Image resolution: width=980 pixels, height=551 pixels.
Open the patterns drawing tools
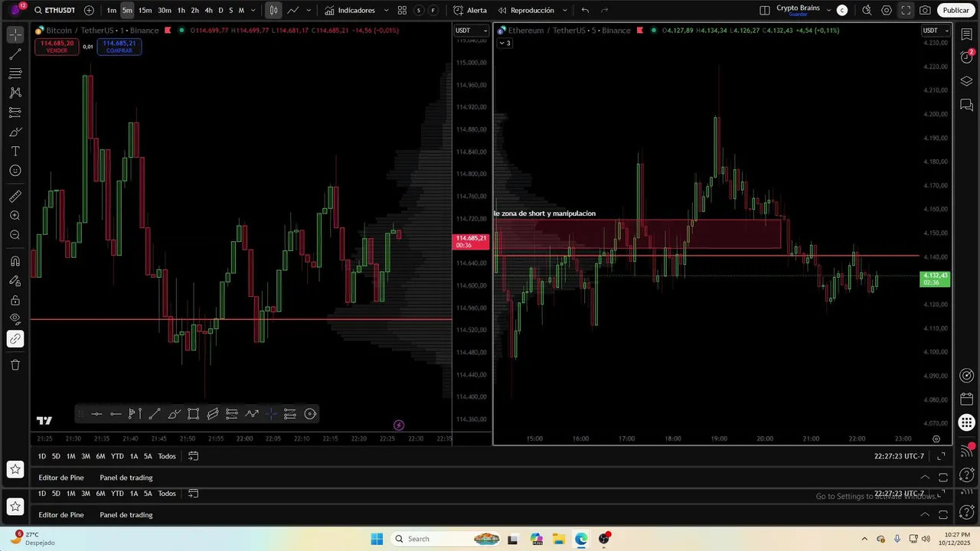15,93
